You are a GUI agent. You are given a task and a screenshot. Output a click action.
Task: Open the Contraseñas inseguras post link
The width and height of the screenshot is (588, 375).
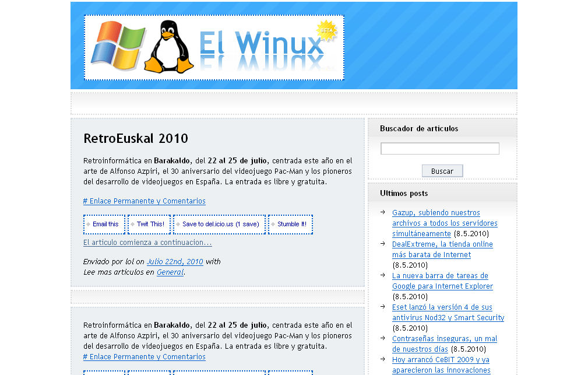(x=445, y=344)
